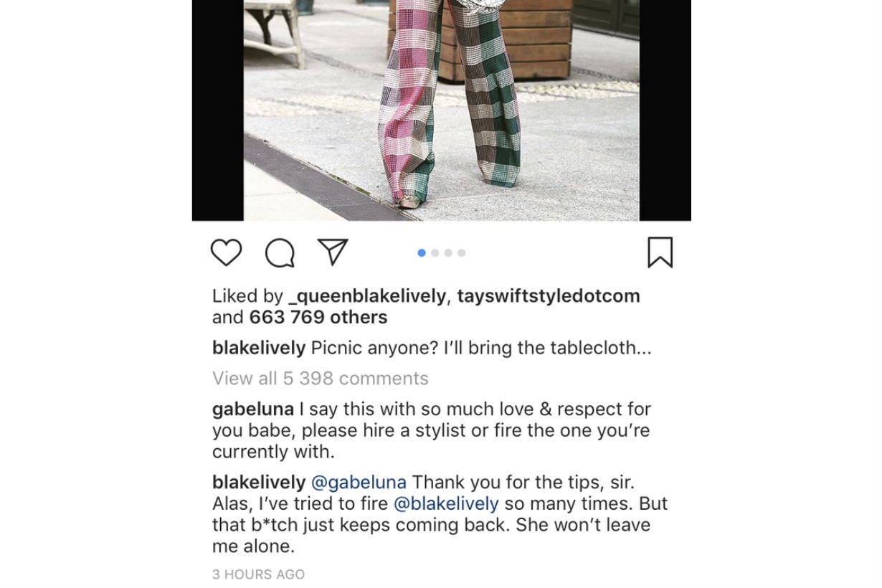Tap the @blakelively mention in the reply
The width and height of the screenshot is (882, 588).
446,503
